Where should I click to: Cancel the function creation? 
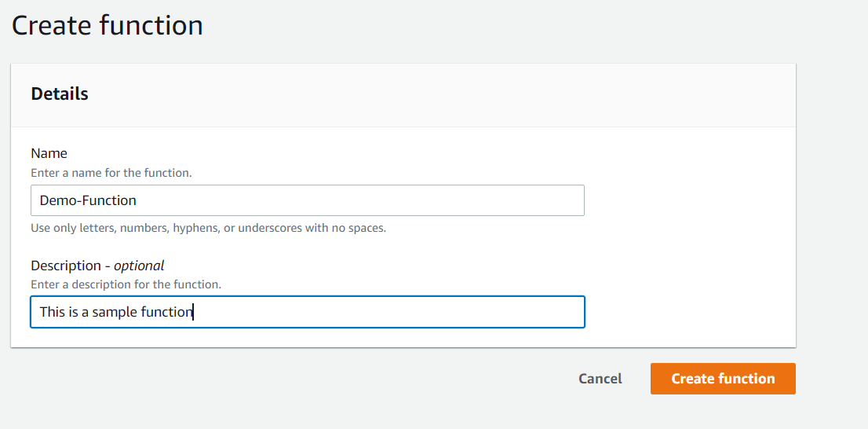[600, 379]
